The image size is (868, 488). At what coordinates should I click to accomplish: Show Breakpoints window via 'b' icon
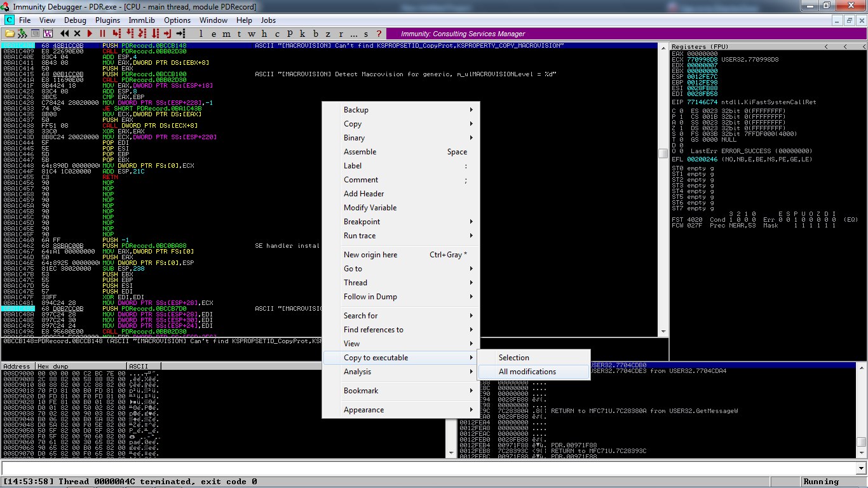click(x=316, y=34)
